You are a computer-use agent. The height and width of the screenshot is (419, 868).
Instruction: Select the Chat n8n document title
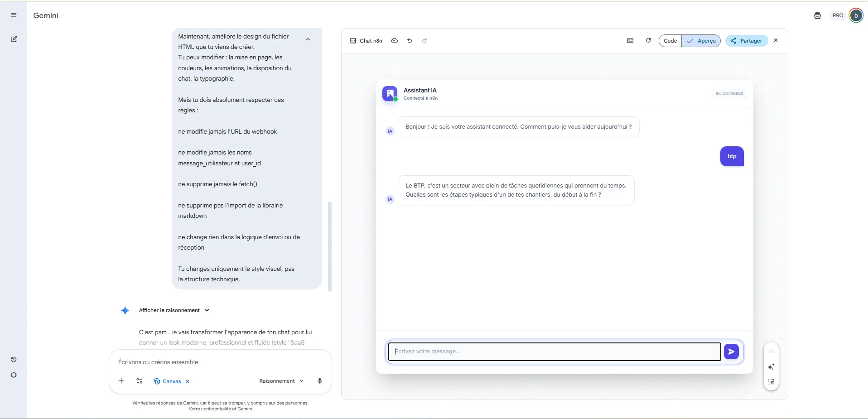point(371,40)
